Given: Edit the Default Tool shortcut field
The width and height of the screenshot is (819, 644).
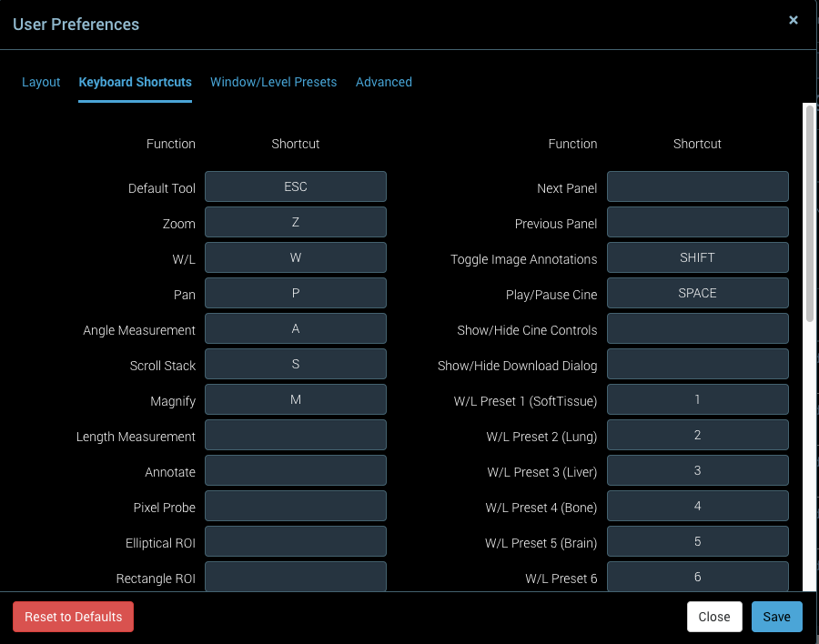Looking at the screenshot, I should pyautogui.click(x=296, y=186).
